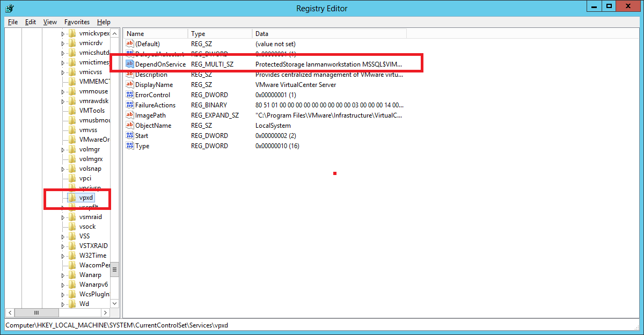Click the tree vertical scrollbar thumb
This screenshot has width=644, height=335.
pos(115,270)
